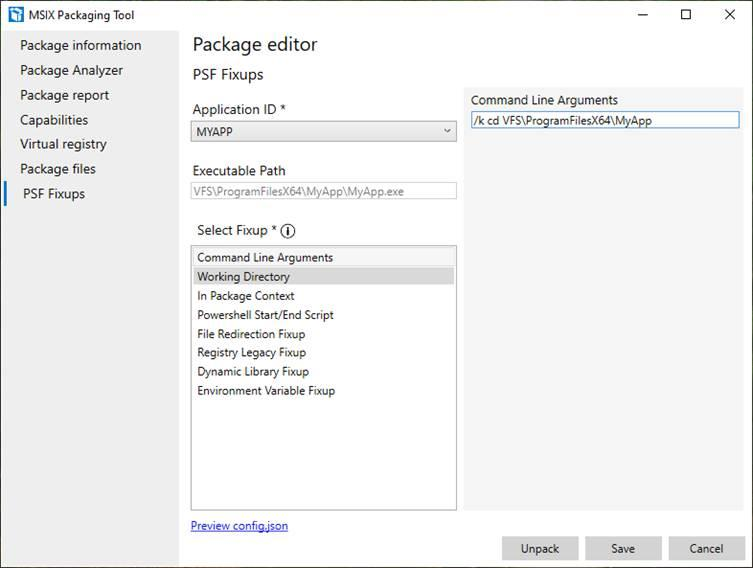Select PSF Fixups in the sidebar
Image resolution: width=753 pixels, height=568 pixels.
tap(54, 194)
